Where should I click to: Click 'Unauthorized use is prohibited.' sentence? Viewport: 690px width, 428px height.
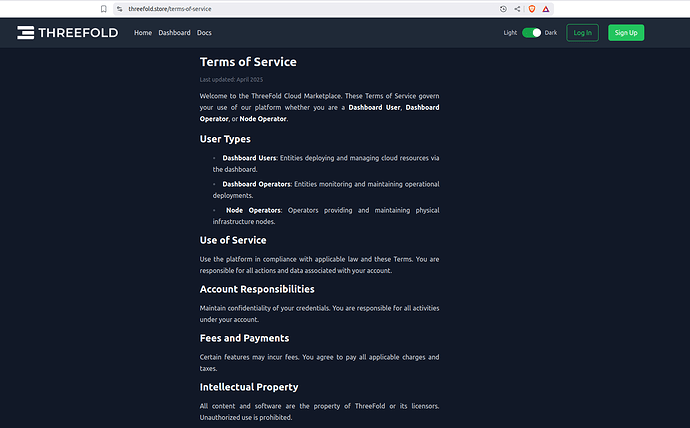[x=246, y=417]
